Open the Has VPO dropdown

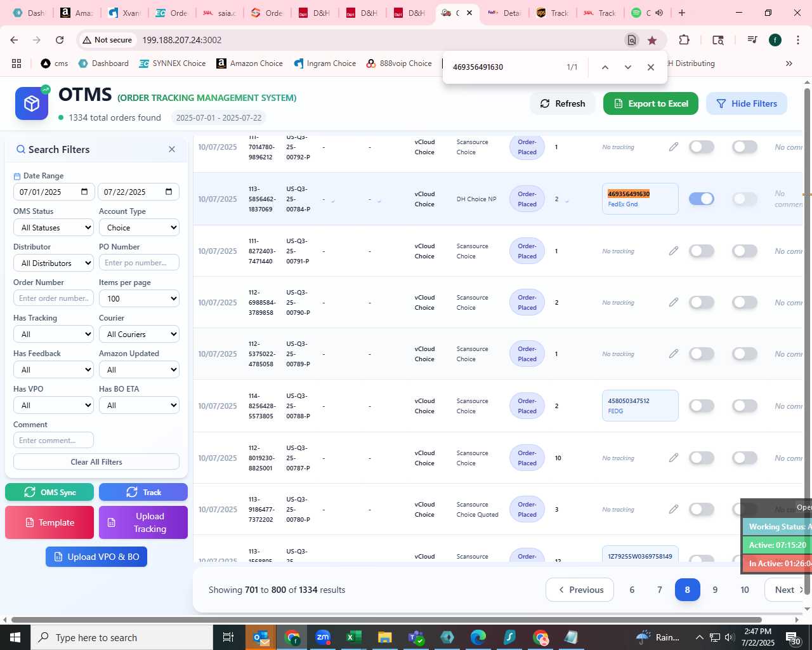(53, 405)
